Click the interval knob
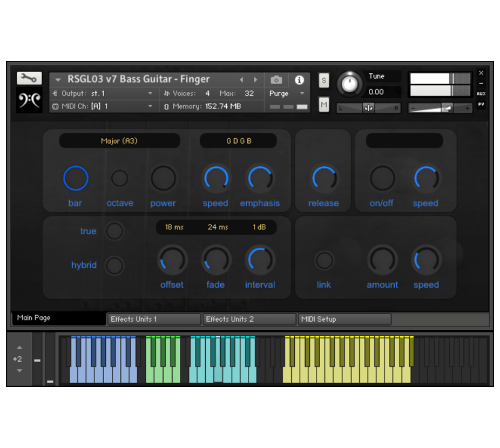 tap(260, 260)
